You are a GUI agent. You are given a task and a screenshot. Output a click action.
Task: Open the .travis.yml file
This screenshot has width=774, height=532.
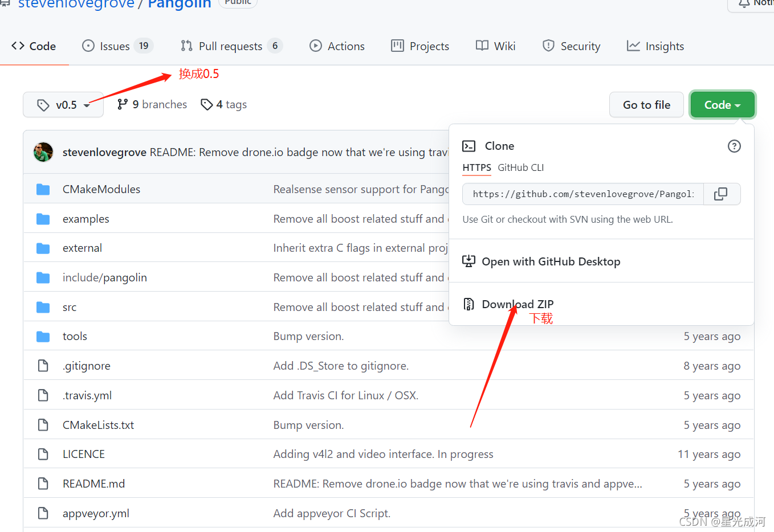tap(87, 396)
